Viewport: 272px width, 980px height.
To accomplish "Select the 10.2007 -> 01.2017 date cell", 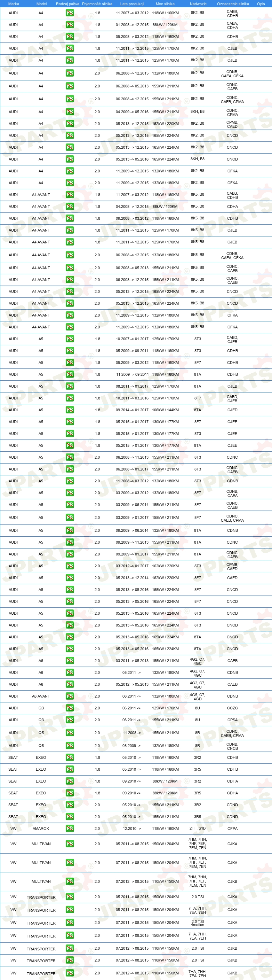I will (x=132, y=339).
